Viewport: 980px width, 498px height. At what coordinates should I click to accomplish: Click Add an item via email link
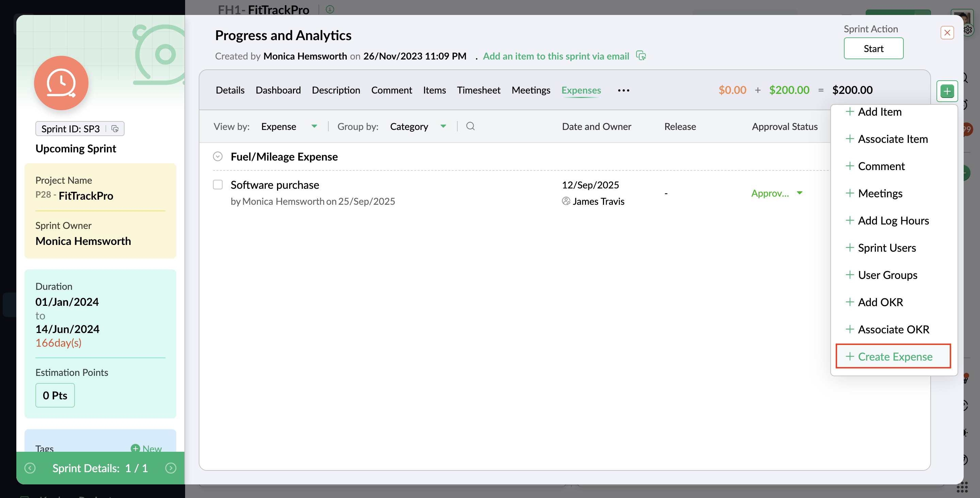tap(556, 56)
